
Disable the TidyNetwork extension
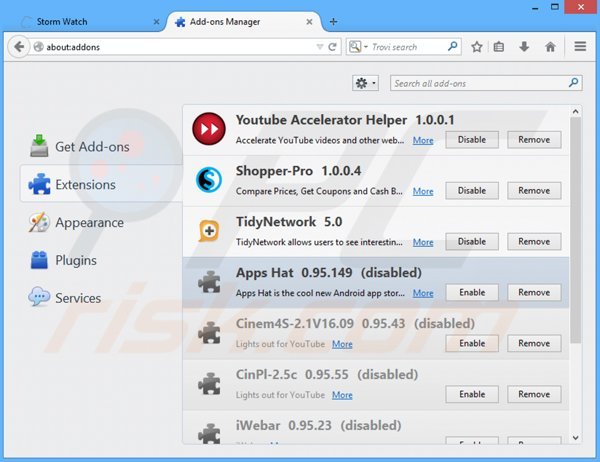(472, 242)
